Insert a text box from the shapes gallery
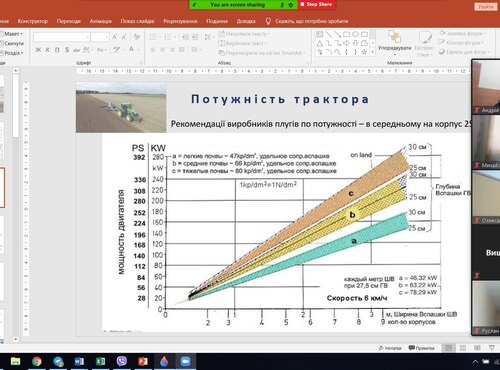Viewport: 500px width, 370px height. click(320, 34)
